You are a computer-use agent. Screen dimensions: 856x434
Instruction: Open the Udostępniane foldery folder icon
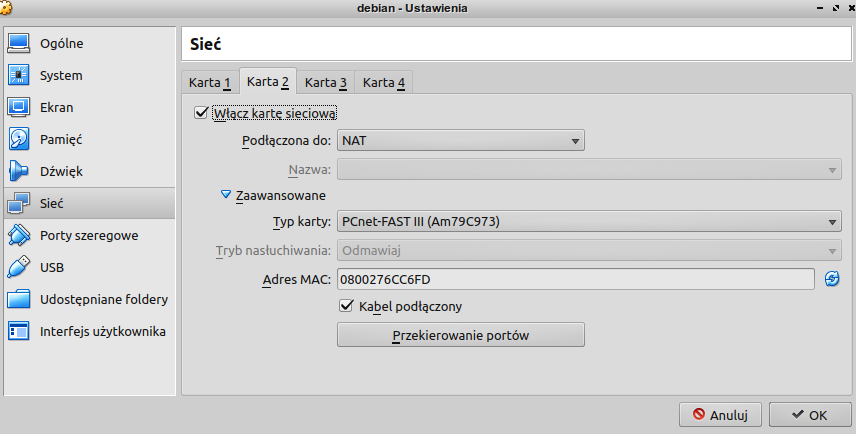coord(19,299)
